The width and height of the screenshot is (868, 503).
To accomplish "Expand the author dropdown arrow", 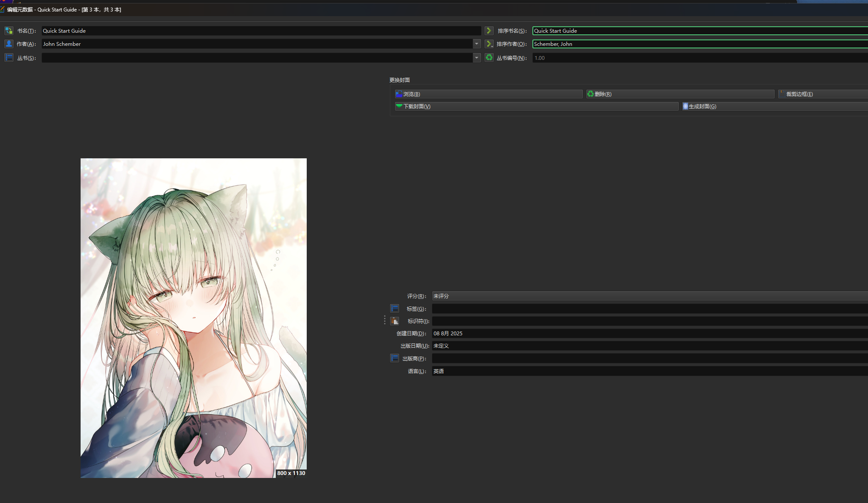I will (x=476, y=44).
